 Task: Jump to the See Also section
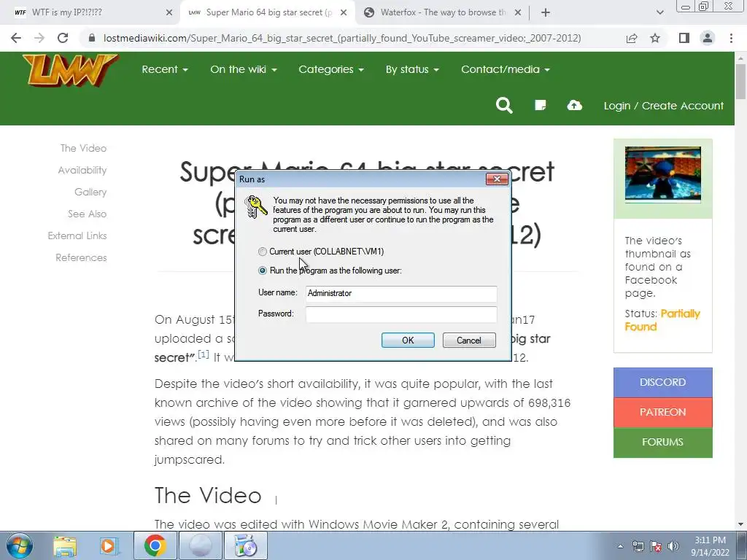tap(88, 214)
